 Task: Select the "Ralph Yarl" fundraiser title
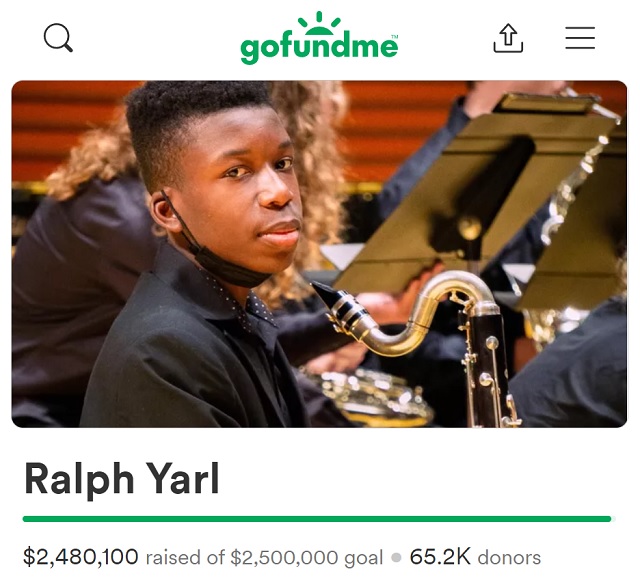pos(122,479)
